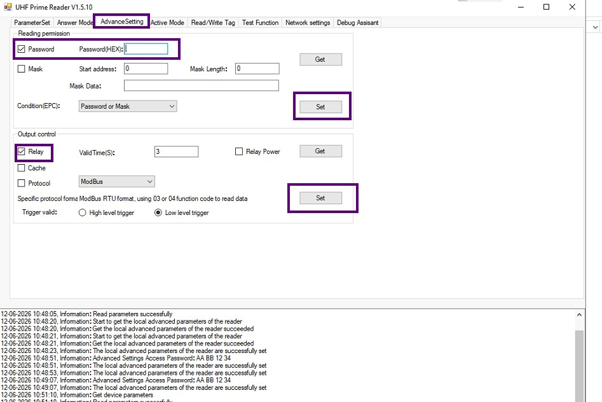
Task: Open the Condition(EPC) dropdown
Action: (128, 106)
